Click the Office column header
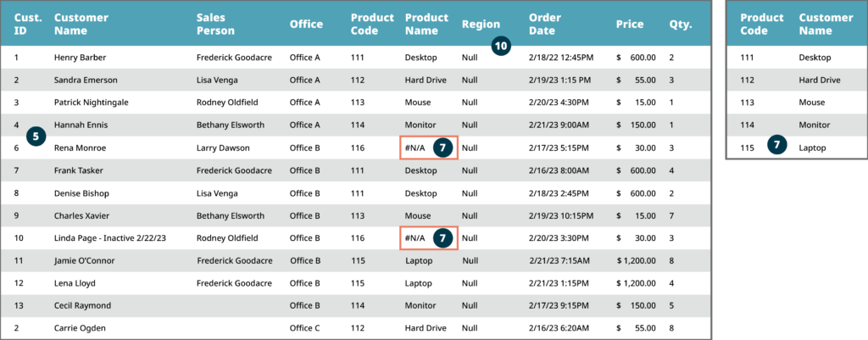This screenshot has height=340, width=868. tap(306, 24)
